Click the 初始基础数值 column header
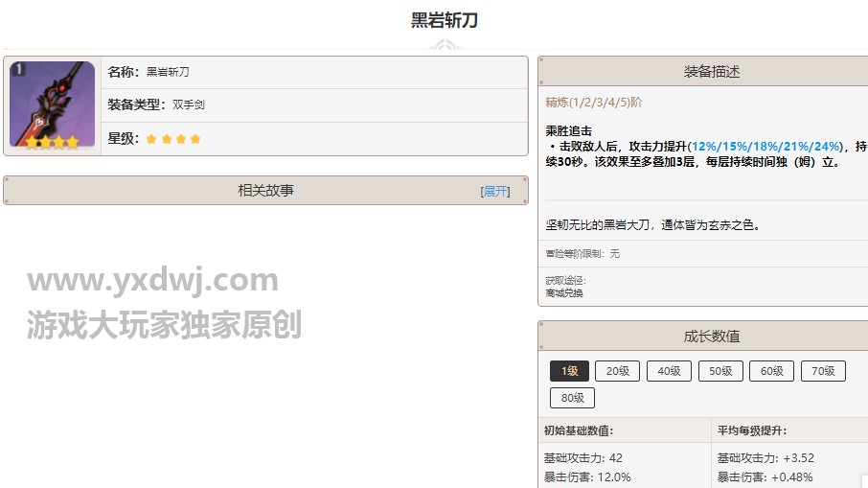This screenshot has height=488, width=868. click(x=579, y=430)
